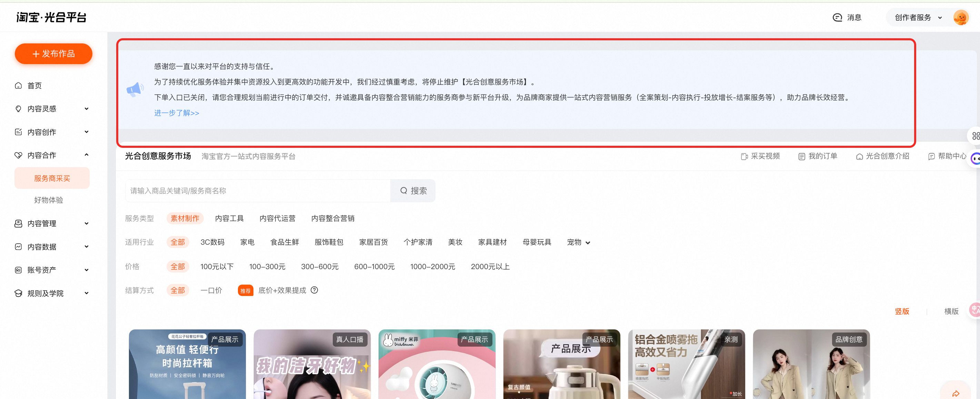Filter industry by 家居百货
Screen dimensions: 980x399
coord(373,243)
